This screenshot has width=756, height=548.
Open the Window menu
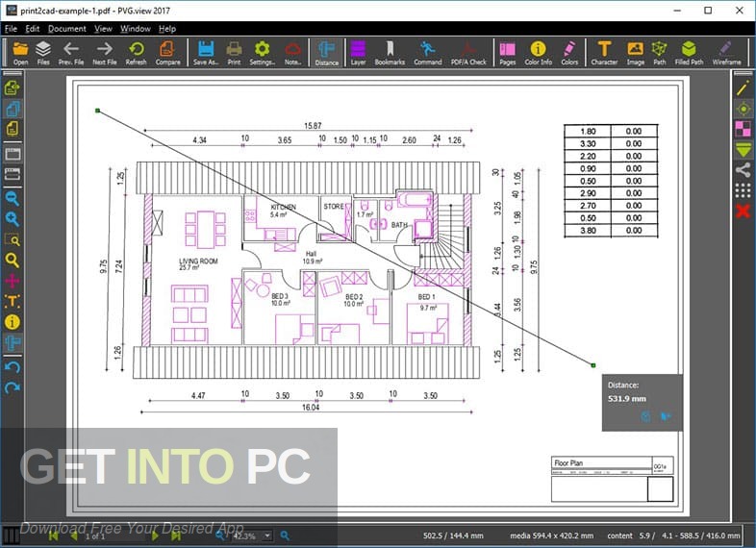pyautogui.click(x=135, y=29)
